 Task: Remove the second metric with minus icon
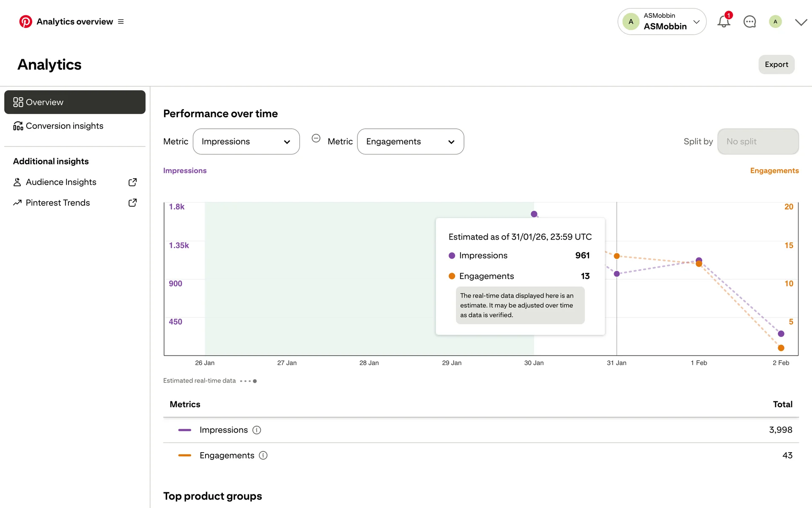tap(316, 138)
